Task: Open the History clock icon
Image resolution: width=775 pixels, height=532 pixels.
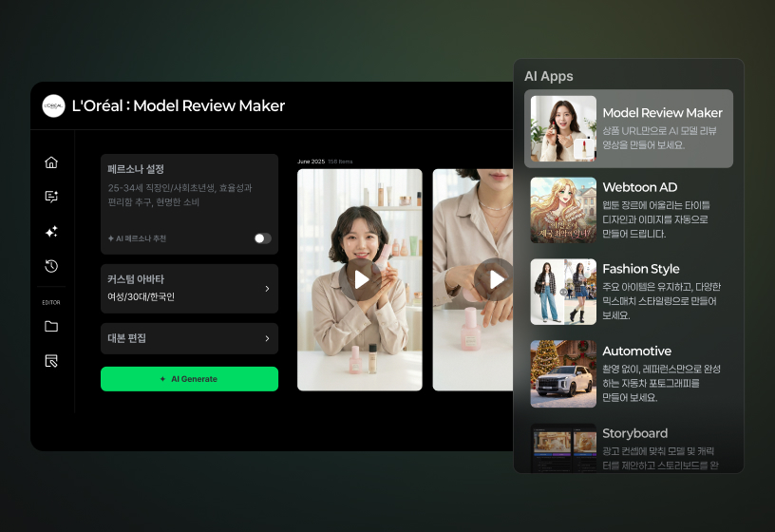Action: point(51,266)
